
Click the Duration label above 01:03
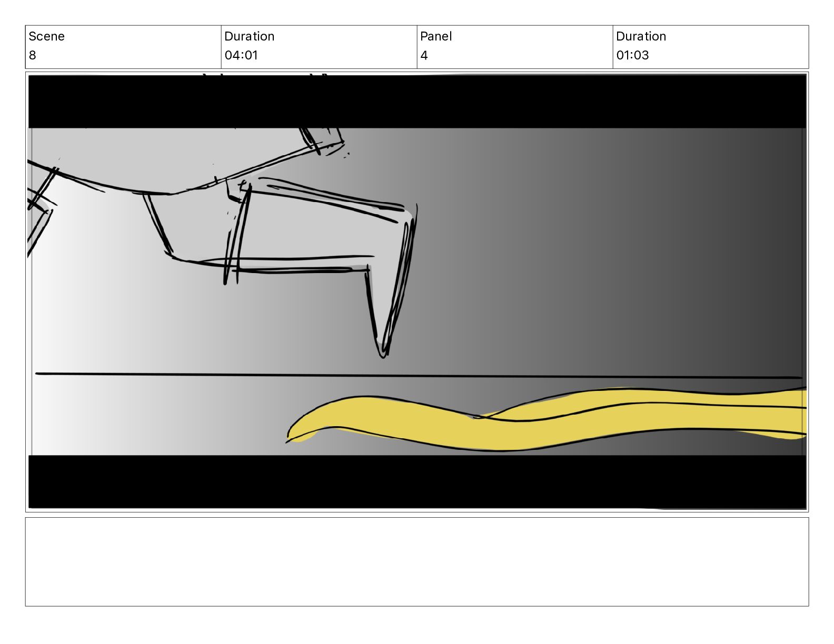641,36
